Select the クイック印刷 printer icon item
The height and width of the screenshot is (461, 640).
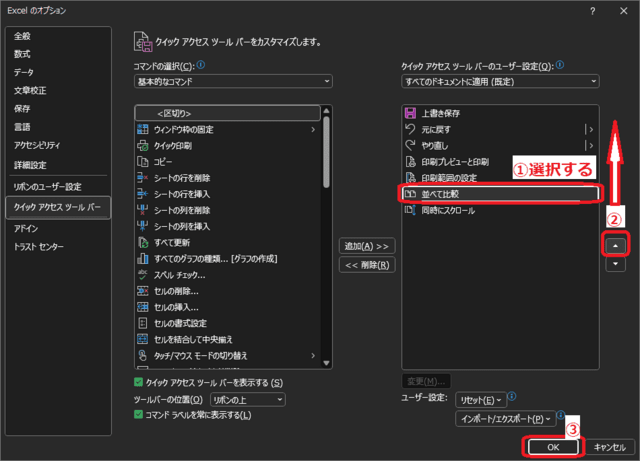pos(142,146)
